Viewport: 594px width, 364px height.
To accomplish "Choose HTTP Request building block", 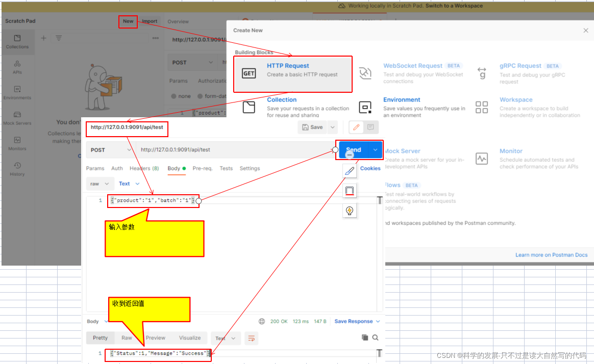I will click(x=293, y=74).
